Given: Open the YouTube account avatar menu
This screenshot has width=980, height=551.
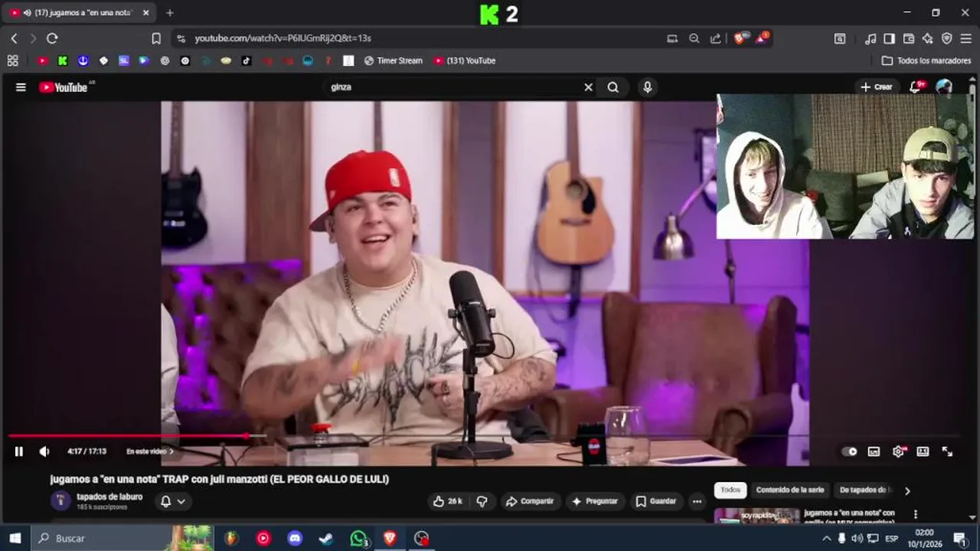Looking at the screenshot, I should click(x=944, y=87).
